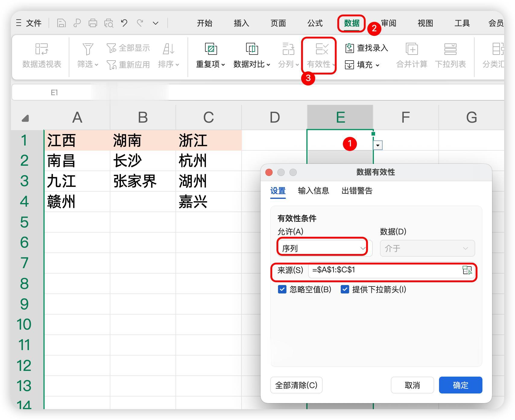Select column A header
Screen dimensions: 515x420
77,117
